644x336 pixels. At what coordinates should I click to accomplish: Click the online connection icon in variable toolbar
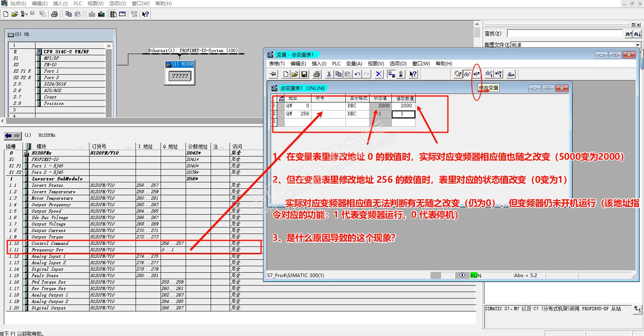coord(391,74)
